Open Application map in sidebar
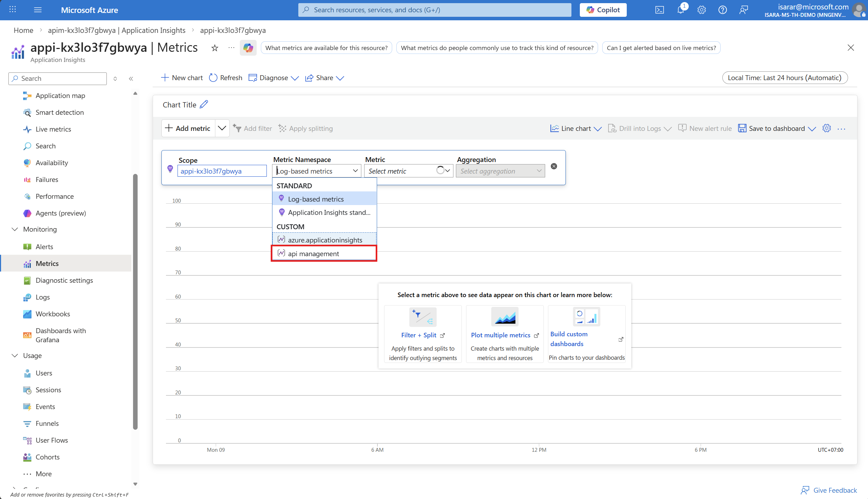This screenshot has width=868, height=499. pos(60,96)
